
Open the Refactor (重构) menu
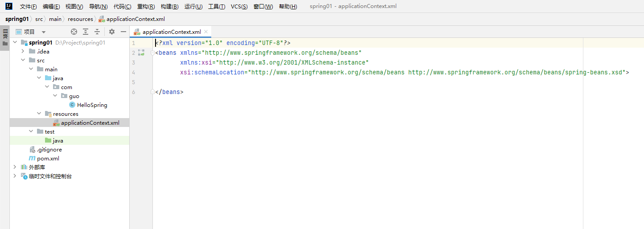point(146,7)
